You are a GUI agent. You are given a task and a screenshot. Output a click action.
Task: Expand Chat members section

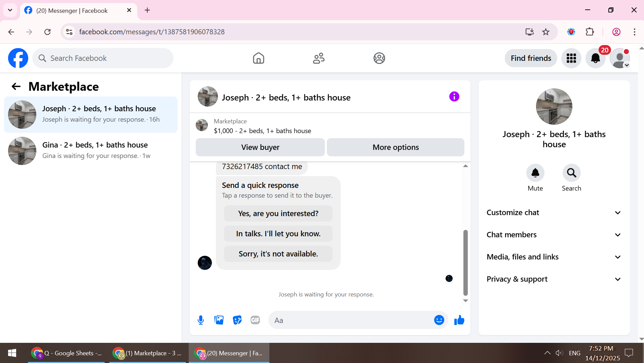coord(554,235)
